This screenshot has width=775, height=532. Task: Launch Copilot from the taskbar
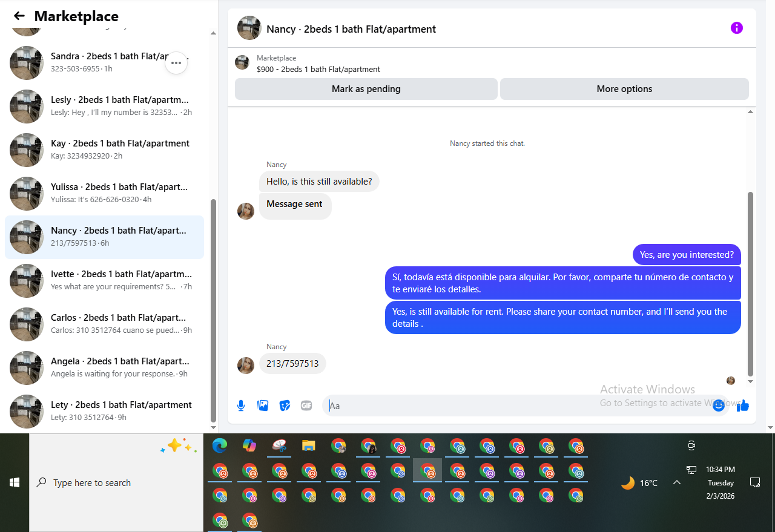[x=249, y=447]
